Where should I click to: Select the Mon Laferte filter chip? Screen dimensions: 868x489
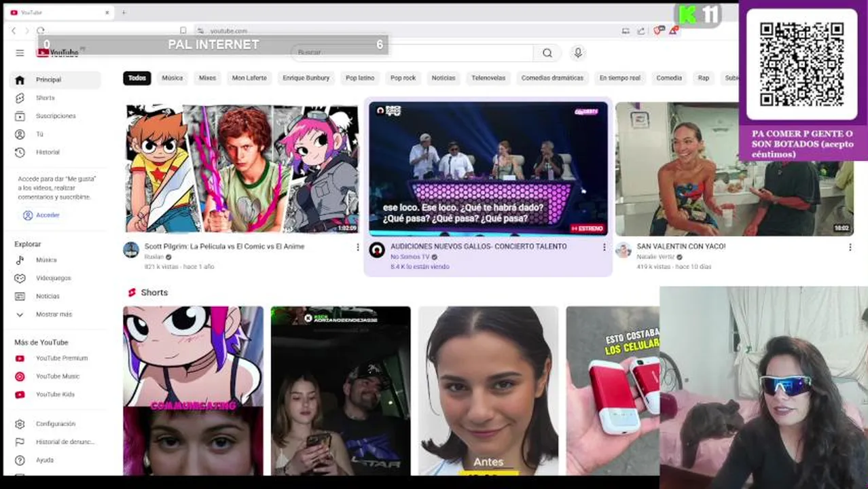click(249, 78)
